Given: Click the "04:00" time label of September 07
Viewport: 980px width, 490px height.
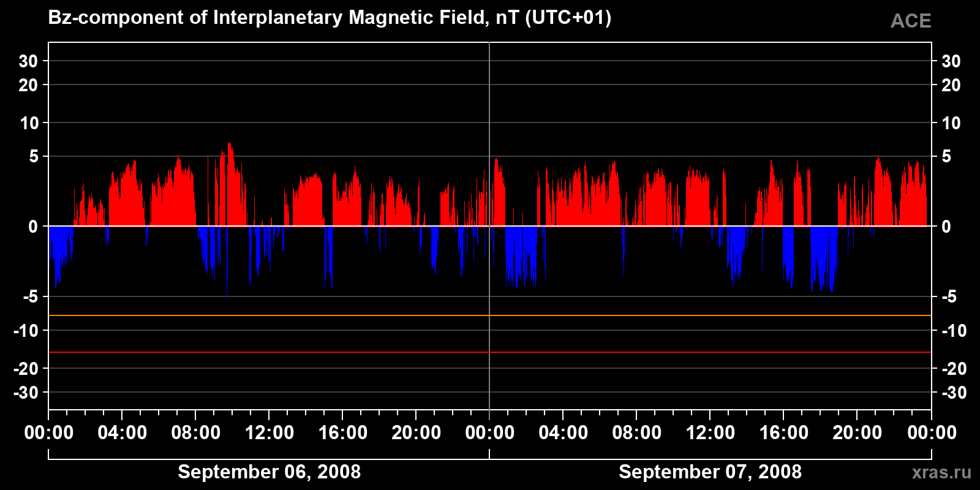Looking at the screenshot, I should point(563,432).
